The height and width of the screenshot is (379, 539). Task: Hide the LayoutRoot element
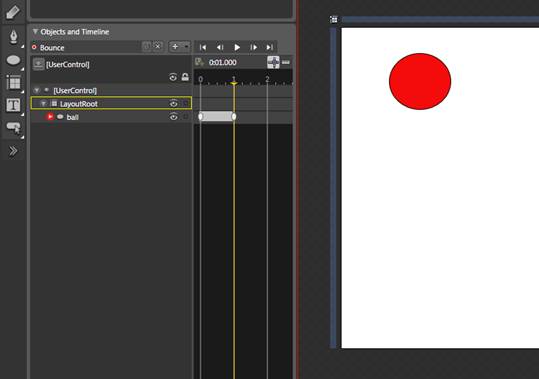click(x=174, y=103)
